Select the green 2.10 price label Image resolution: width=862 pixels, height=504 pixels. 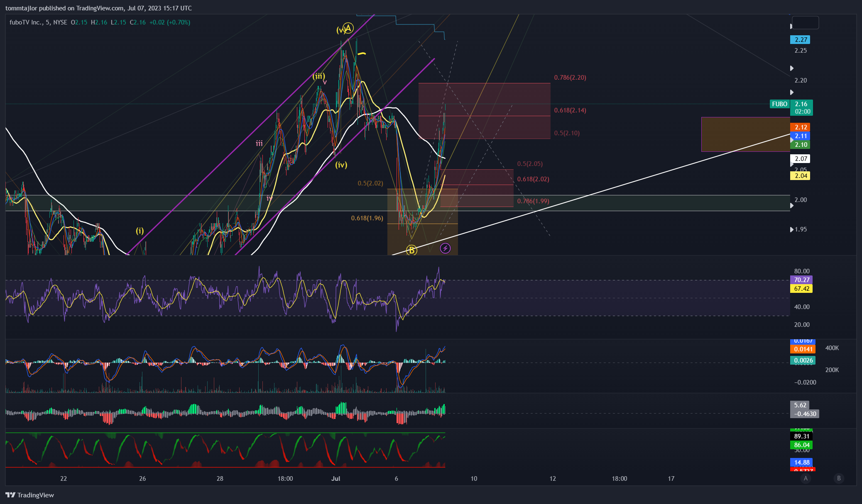[800, 145]
